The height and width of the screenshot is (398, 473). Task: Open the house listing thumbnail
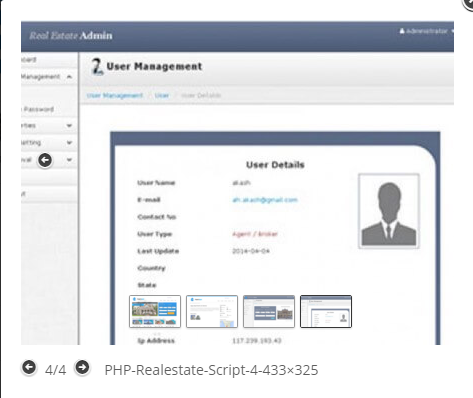point(155,311)
